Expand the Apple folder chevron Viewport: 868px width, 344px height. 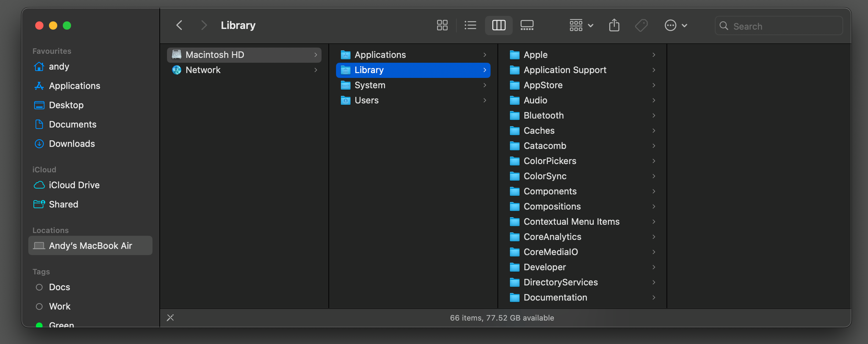(654, 55)
